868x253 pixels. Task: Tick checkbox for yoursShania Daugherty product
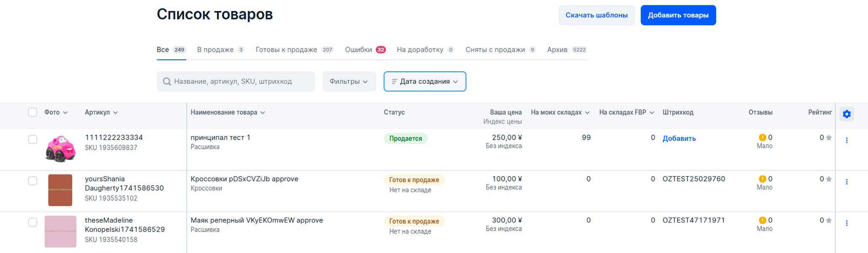(x=32, y=180)
